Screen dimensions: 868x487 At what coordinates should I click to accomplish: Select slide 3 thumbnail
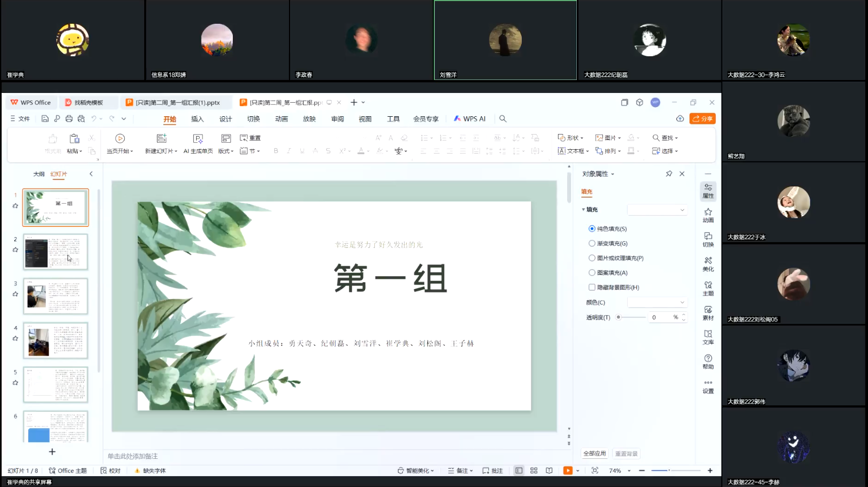pyautogui.click(x=56, y=296)
